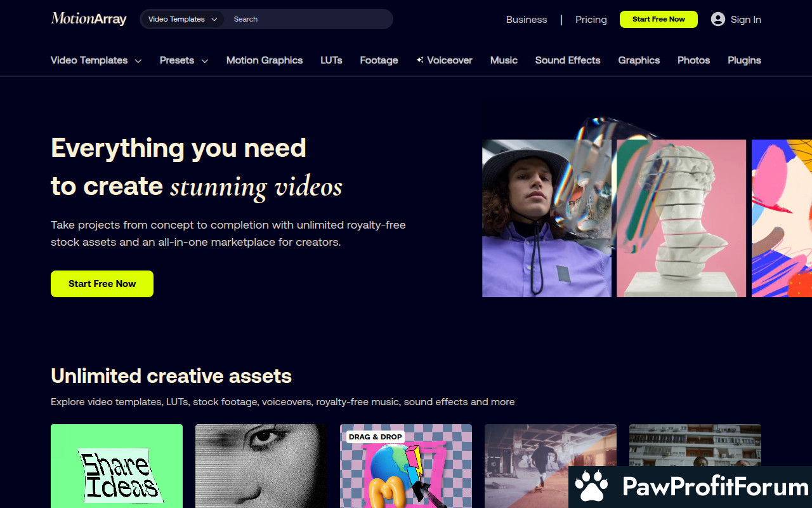Open the Video Templates search category dropdown

(x=182, y=19)
